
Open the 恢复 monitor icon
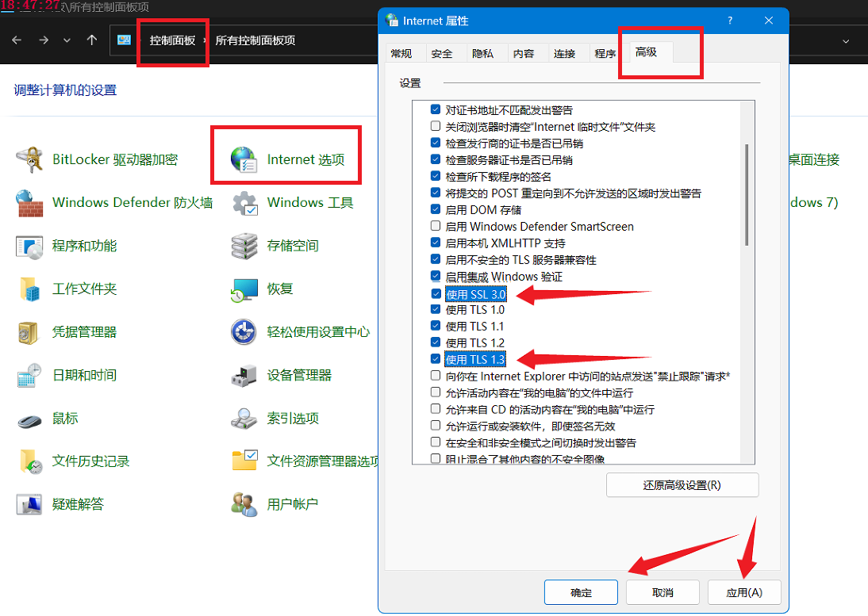244,289
